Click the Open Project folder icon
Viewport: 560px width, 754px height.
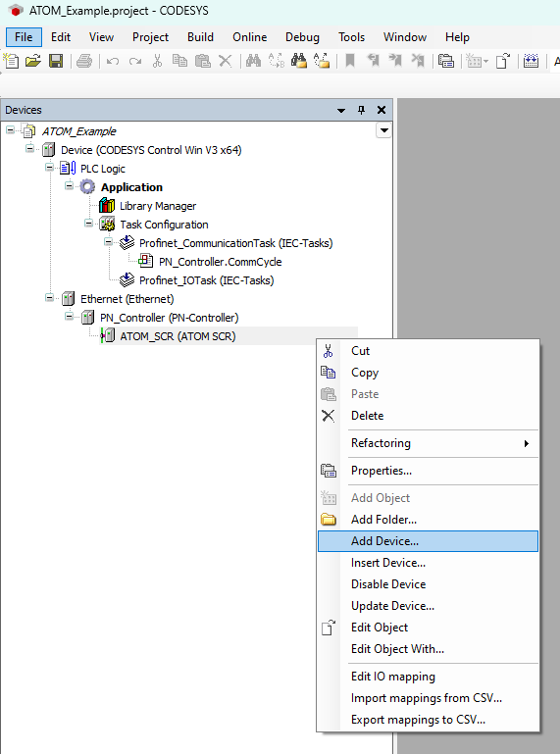[x=33, y=61]
